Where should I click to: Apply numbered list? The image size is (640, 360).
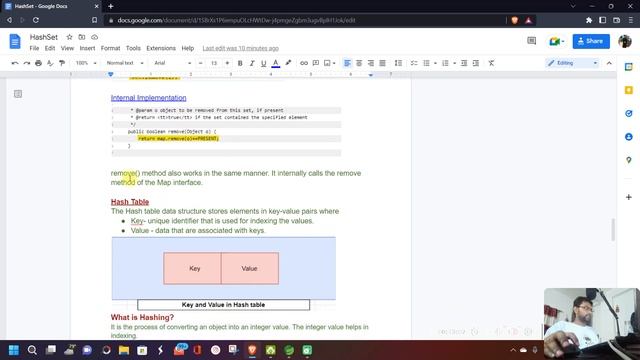pos(445,63)
